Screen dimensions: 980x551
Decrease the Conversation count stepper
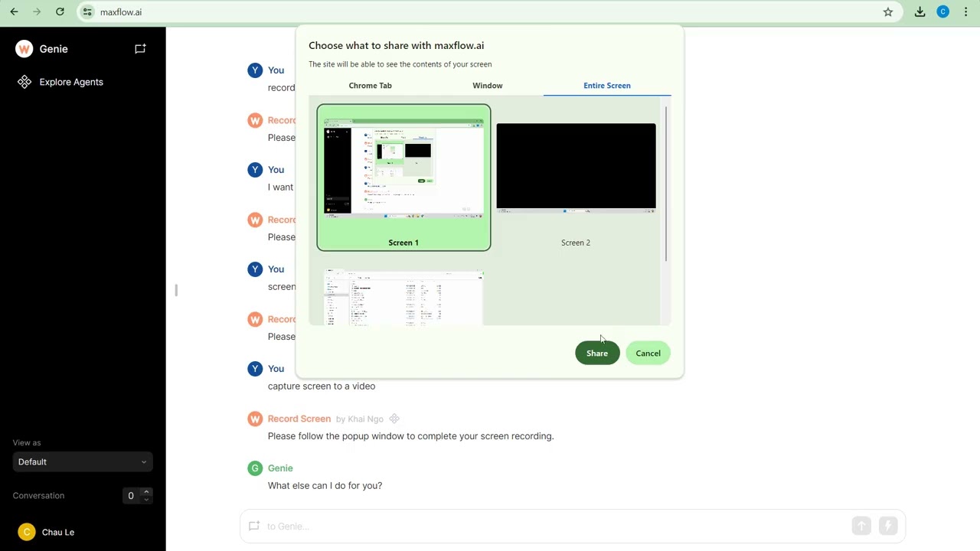click(x=146, y=500)
